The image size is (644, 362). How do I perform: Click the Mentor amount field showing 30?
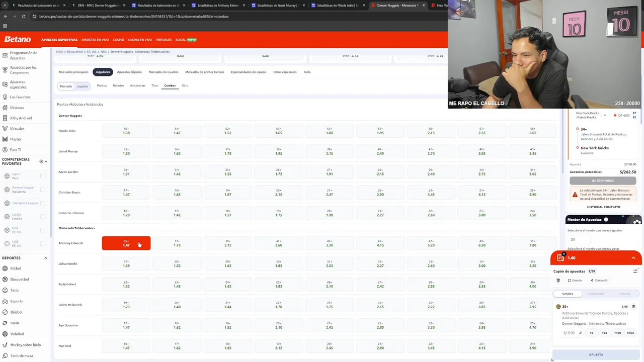579,239
